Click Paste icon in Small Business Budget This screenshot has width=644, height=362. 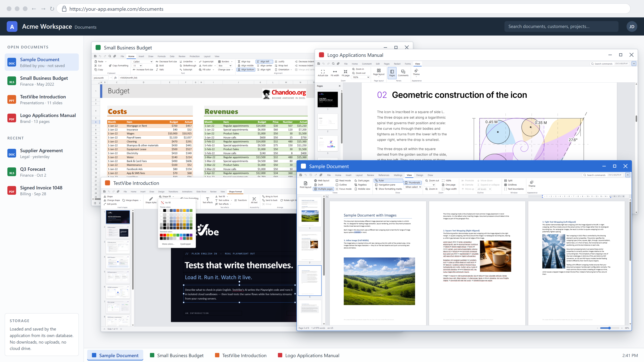click(x=96, y=62)
